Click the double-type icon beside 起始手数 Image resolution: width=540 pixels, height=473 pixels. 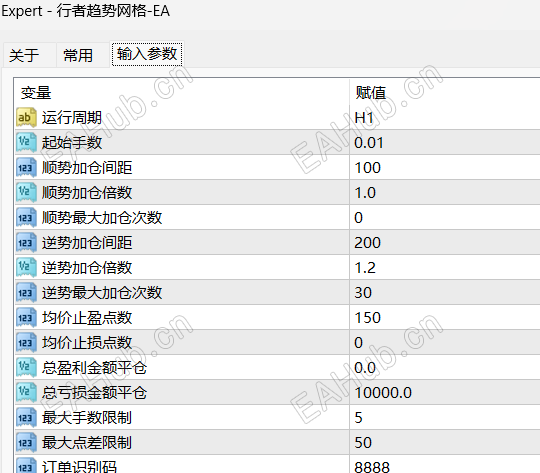[26, 143]
